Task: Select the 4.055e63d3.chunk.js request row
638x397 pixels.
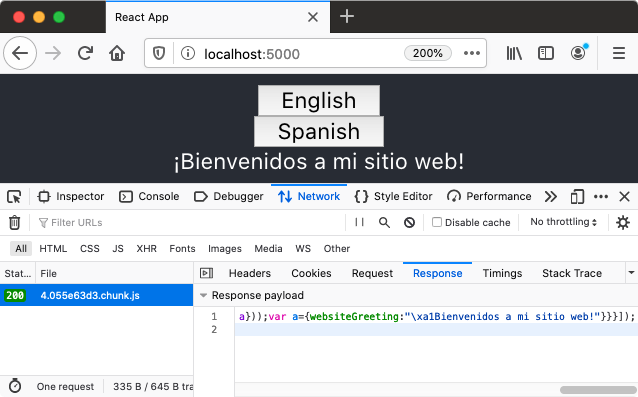Action: coord(96,295)
